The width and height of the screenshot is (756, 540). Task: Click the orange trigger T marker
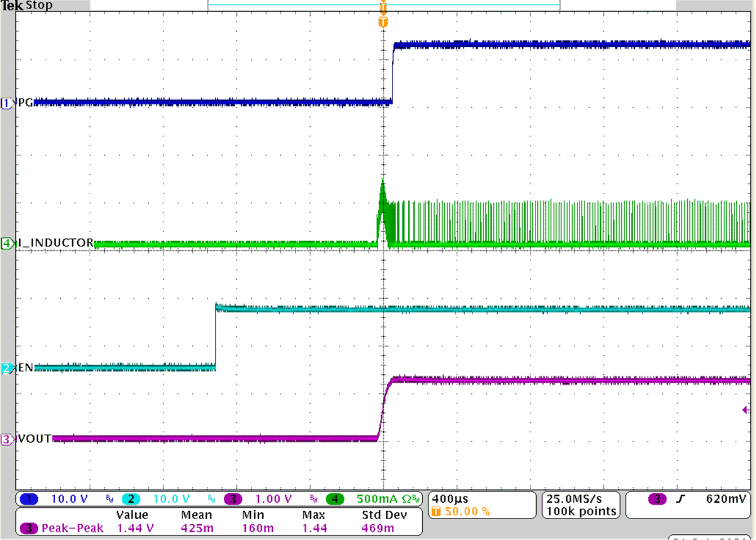tap(384, 23)
